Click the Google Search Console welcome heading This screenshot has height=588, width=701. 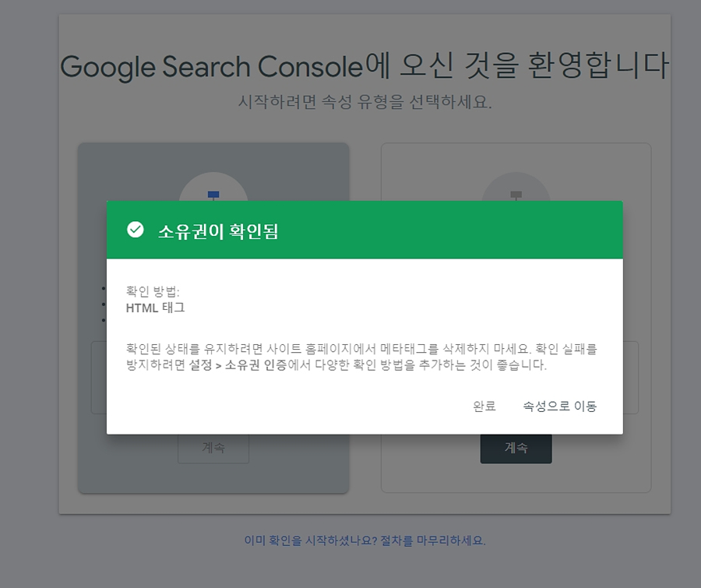(365, 66)
